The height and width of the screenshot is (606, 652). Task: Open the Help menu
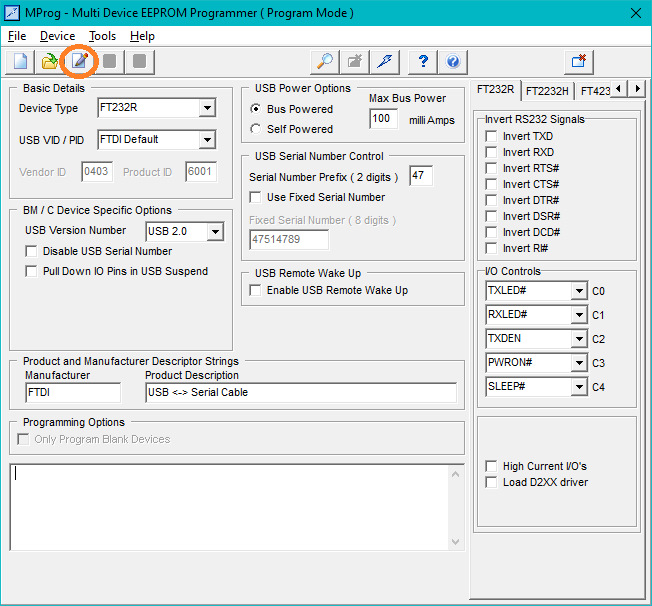coord(142,36)
